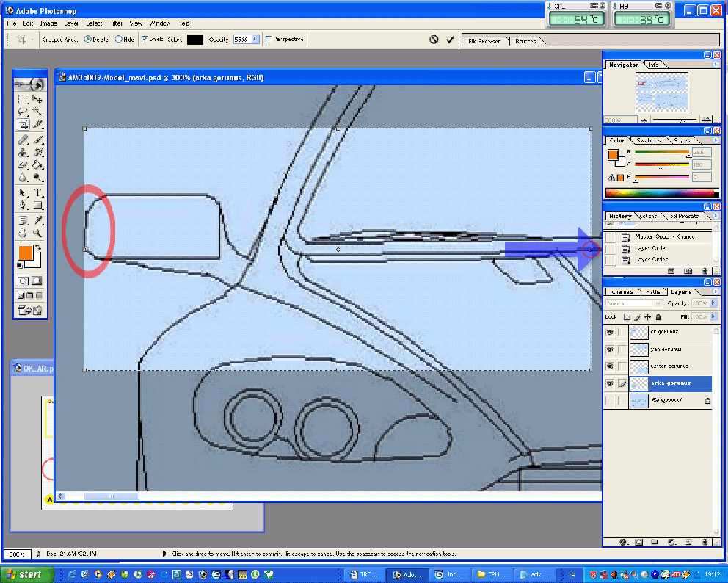Open the layer blend mode Normal dropdown
The image size is (728, 583).
635,303
